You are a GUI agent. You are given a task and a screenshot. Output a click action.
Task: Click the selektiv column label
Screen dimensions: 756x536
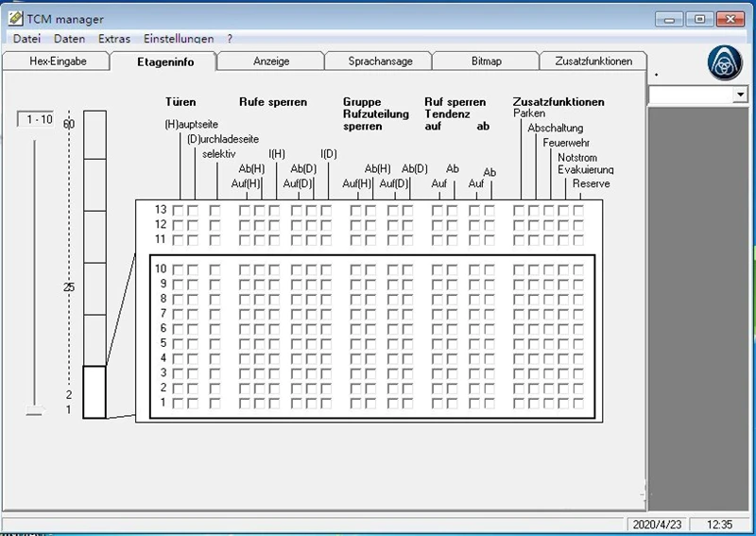(x=219, y=154)
